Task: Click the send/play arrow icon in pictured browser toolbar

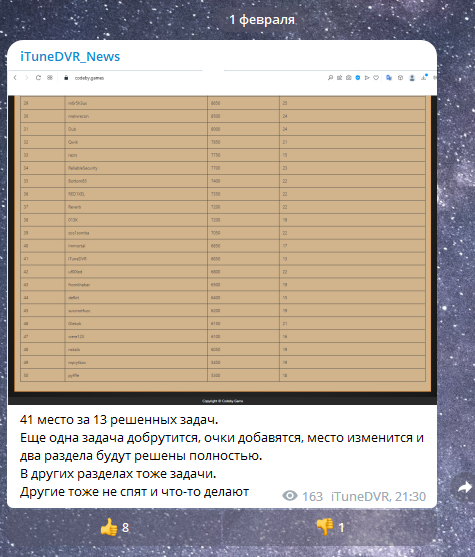Action: 367,77
